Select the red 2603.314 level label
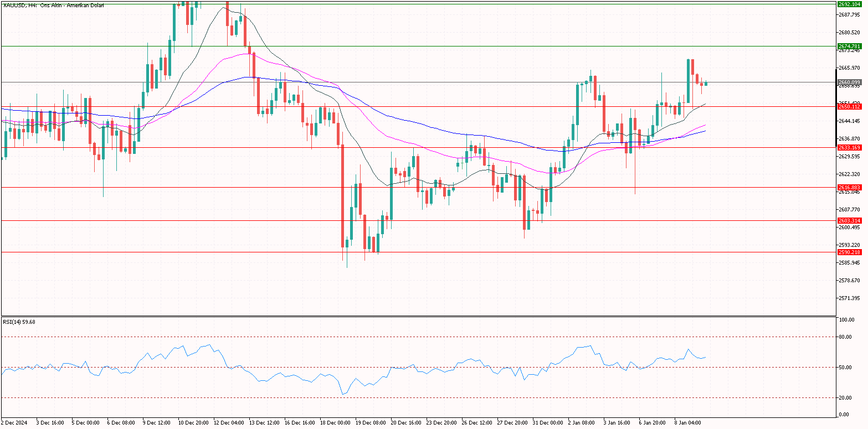This screenshot has height=429, width=868. (849, 221)
